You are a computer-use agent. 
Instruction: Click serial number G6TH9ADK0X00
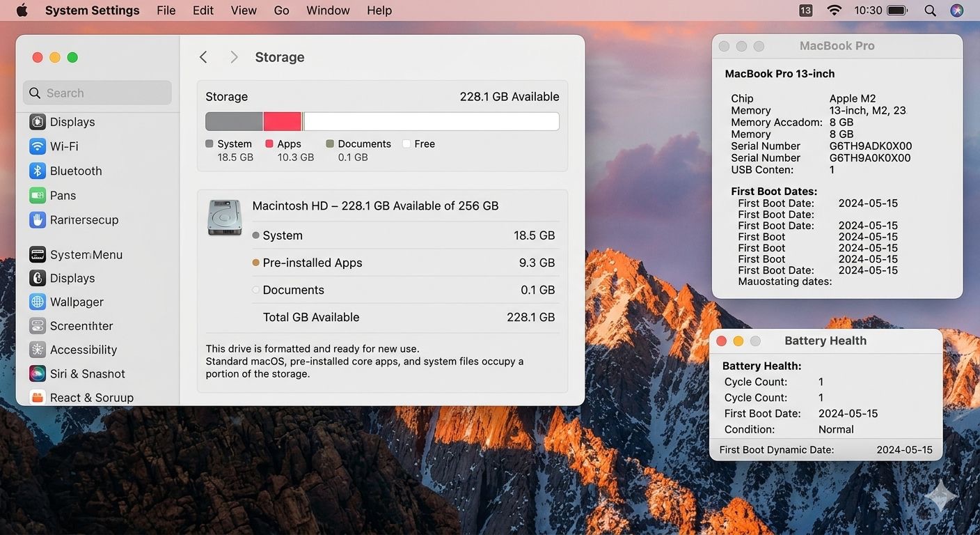point(871,146)
